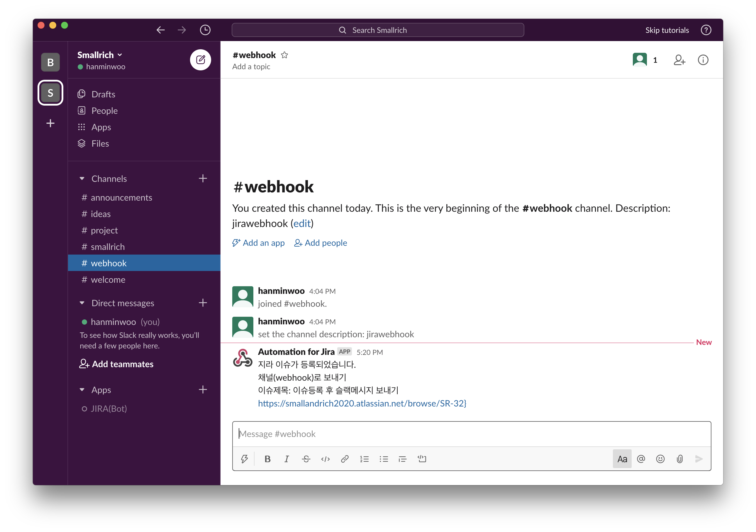Open the emoji picker icon
The height and width of the screenshot is (532, 756).
click(660, 459)
